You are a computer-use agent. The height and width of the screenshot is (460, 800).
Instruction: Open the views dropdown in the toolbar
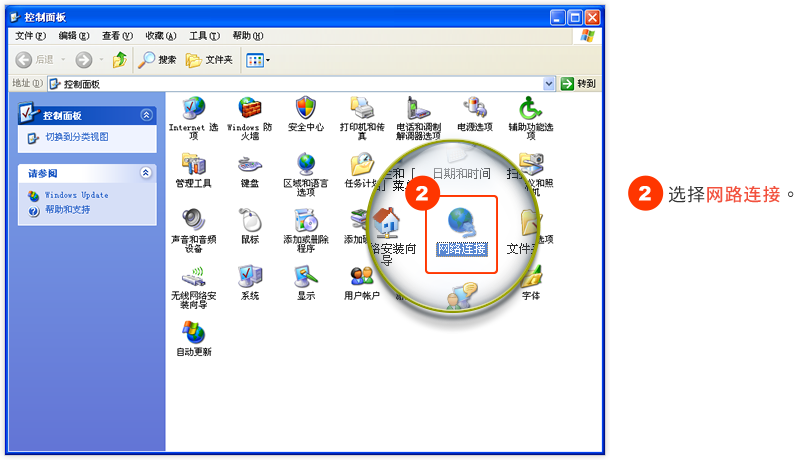tap(258, 60)
